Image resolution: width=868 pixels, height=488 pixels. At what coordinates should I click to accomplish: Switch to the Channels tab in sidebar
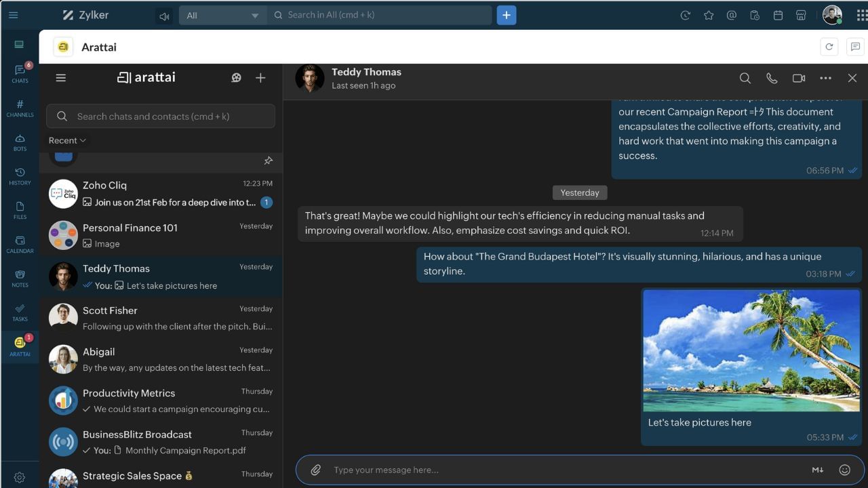[20, 108]
